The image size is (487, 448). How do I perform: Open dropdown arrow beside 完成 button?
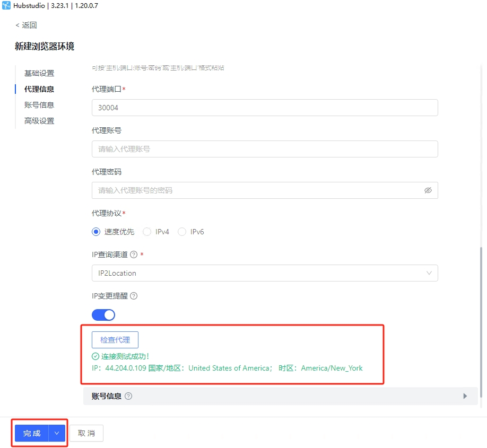pyautogui.click(x=57, y=433)
